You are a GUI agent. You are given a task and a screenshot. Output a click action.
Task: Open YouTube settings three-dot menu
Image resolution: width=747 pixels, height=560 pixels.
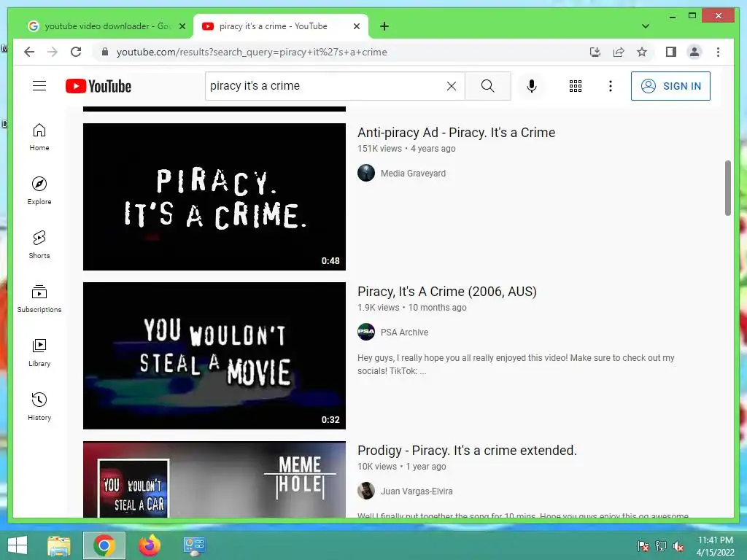[x=611, y=86]
